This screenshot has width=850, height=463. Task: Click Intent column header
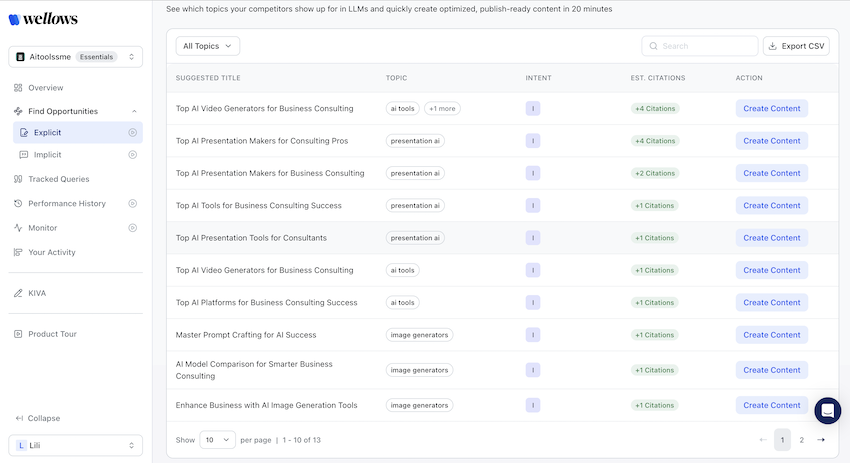tap(538, 78)
